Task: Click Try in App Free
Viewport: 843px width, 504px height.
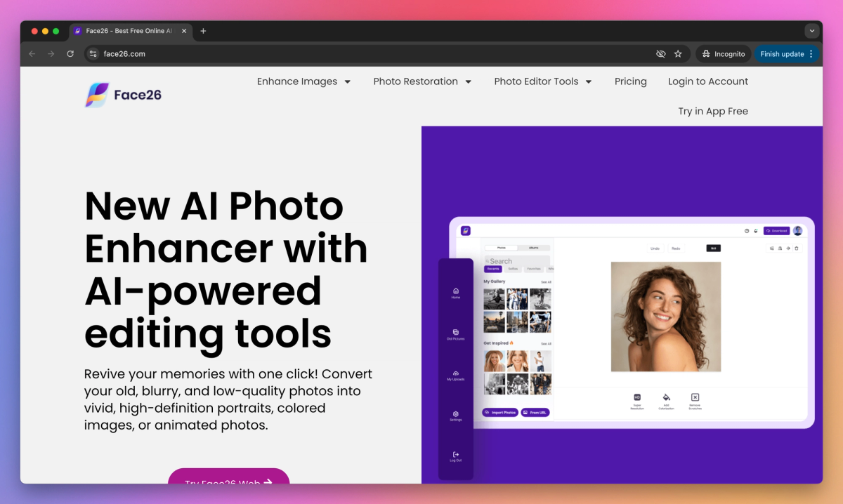Action: pos(713,111)
